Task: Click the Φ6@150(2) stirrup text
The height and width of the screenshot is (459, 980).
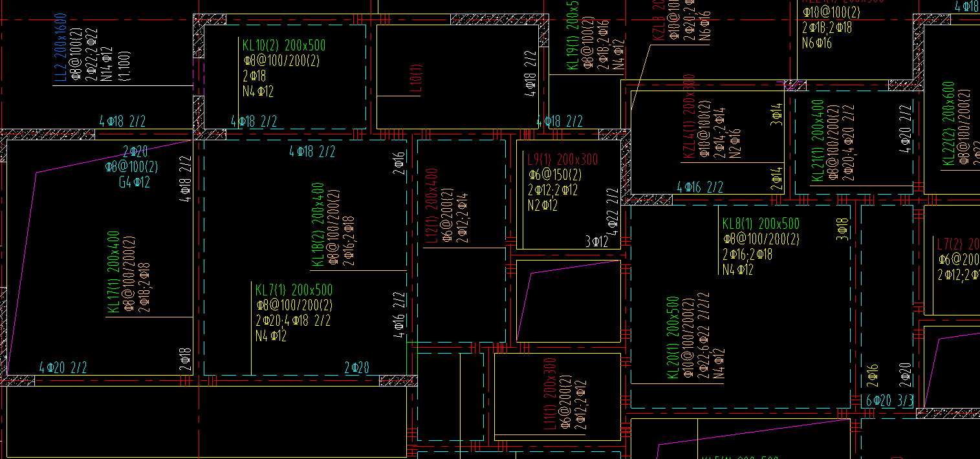Action: tap(554, 176)
